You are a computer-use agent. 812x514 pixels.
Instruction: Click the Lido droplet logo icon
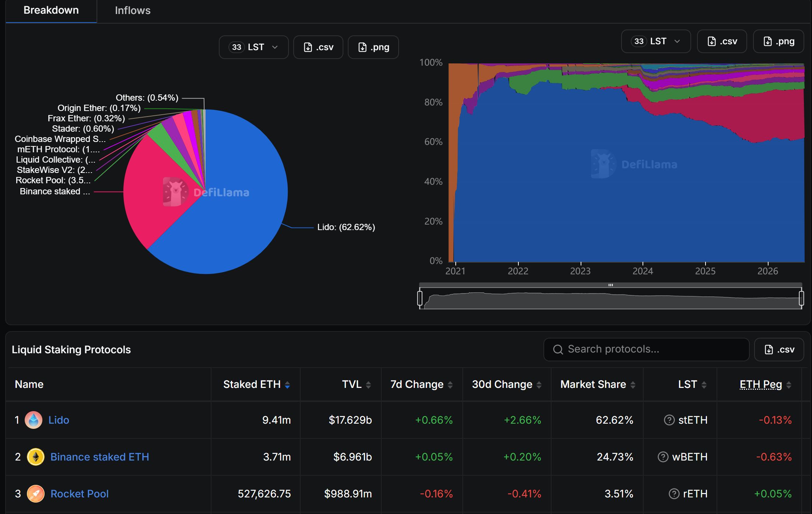point(34,420)
